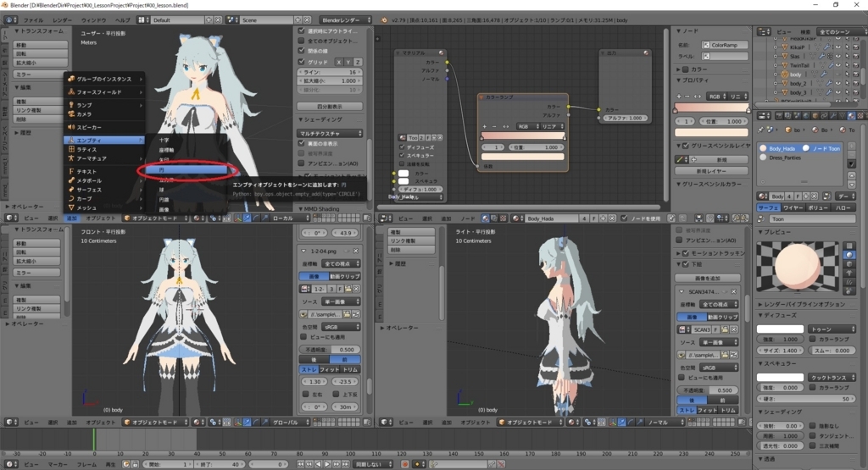
Task: Click 新規レイヤー button
Action: pos(711,171)
